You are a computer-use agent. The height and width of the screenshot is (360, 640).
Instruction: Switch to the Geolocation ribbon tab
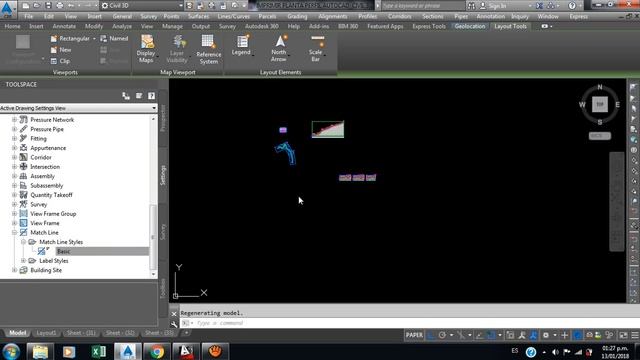tap(470, 26)
